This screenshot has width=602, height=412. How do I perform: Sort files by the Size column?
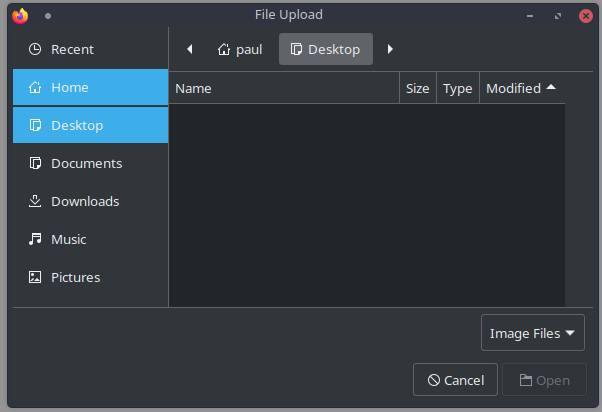pos(418,88)
